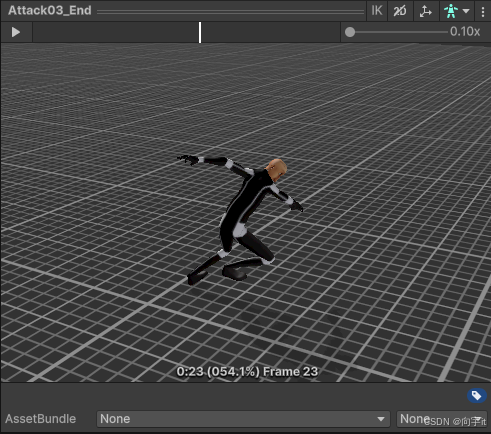Toggle the pivot and mass center display
This screenshot has width=491, height=434.
[x=426, y=11]
